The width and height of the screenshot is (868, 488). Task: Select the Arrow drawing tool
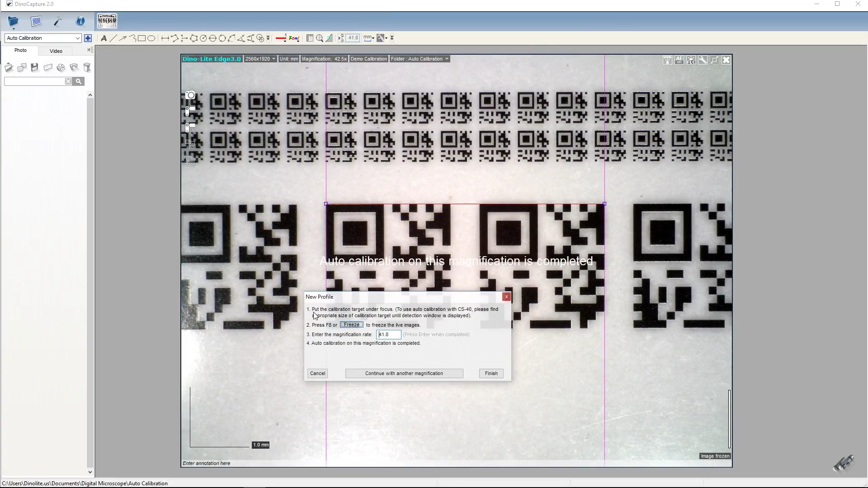[123, 38]
